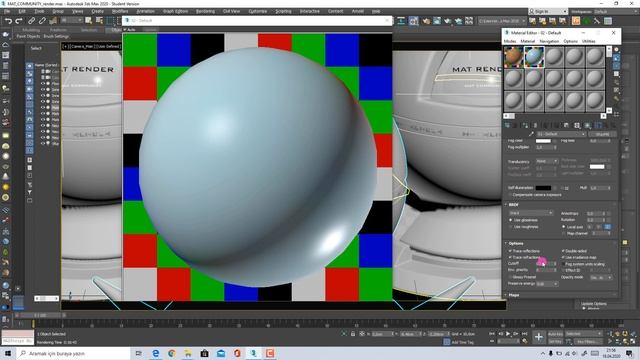Enable Compensate camera exposure checkbox
Image resolution: width=640 pixels, height=360 pixels.
(x=510, y=195)
